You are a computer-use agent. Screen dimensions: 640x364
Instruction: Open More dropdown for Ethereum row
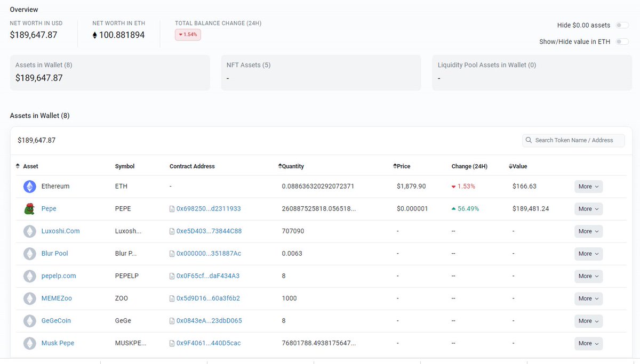[588, 187]
